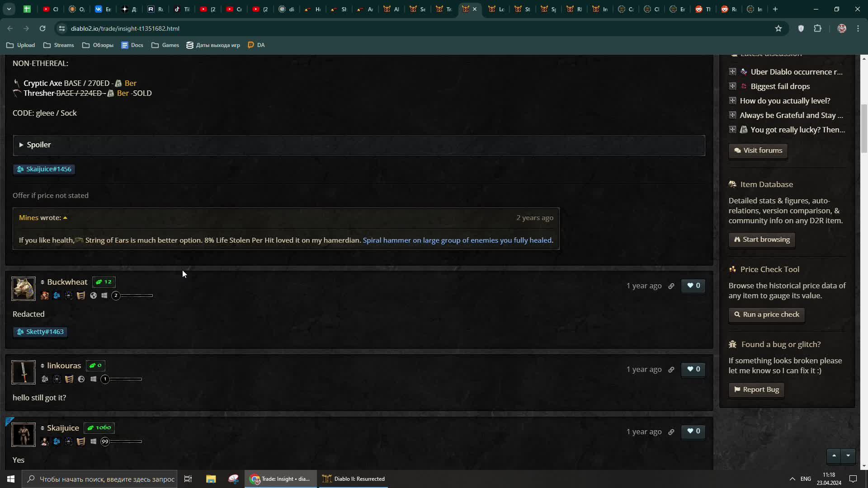Reload the page with the refresh icon
The image size is (868, 488).
(42, 28)
